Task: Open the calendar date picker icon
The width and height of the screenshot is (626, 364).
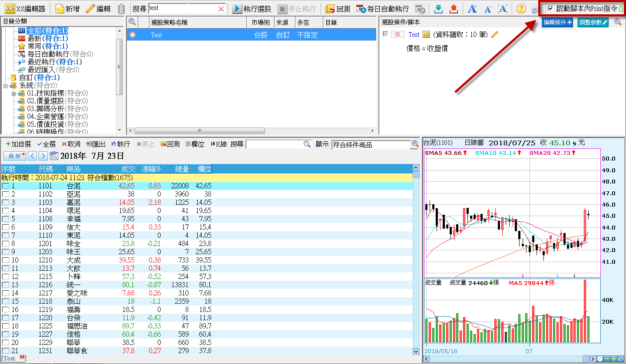Action: [x=54, y=156]
